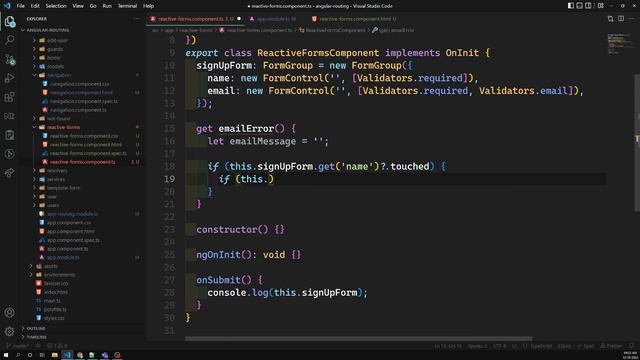Open Customize Layout icon in title bar
The height and width of the screenshot is (360, 640).
tap(600, 6)
